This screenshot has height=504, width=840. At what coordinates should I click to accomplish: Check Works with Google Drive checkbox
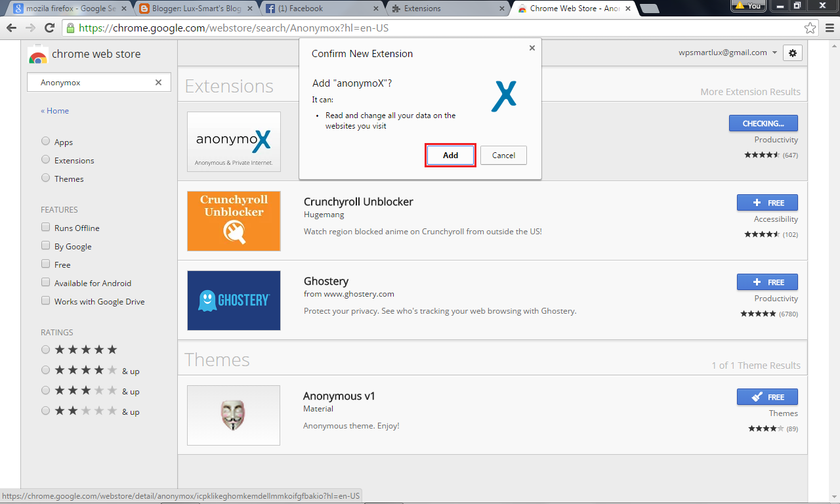[x=45, y=301]
